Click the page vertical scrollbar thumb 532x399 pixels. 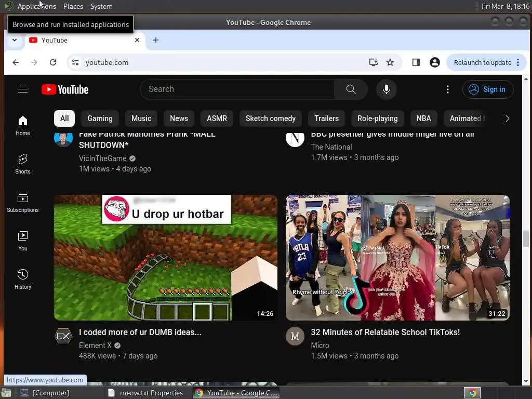coord(526,238)
